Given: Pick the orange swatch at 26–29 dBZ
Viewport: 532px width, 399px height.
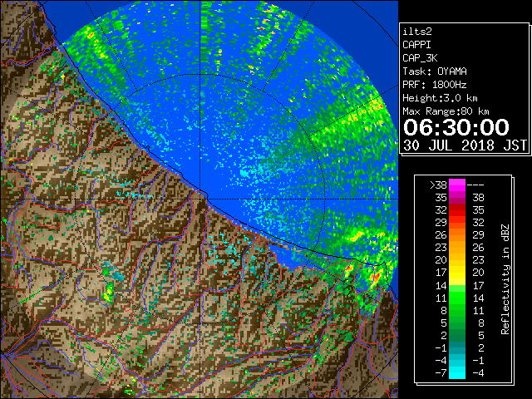Looking at the screenshot, I should [457, 235].
